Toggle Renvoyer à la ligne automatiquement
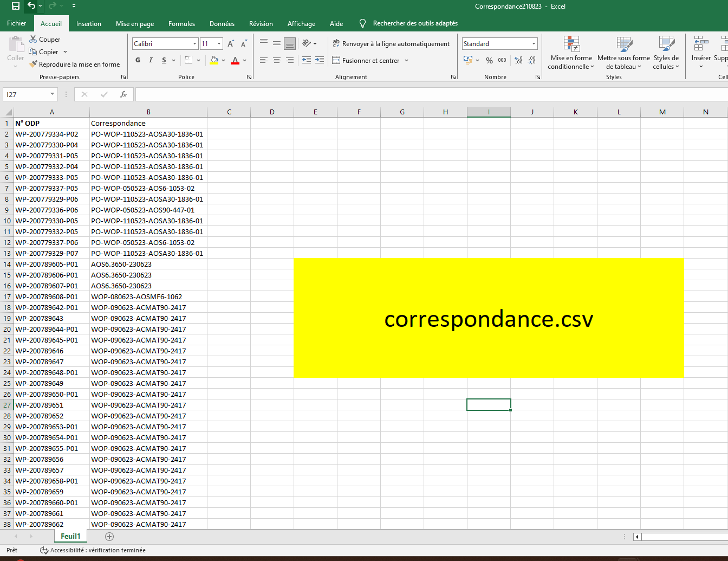 coord(391,44)
